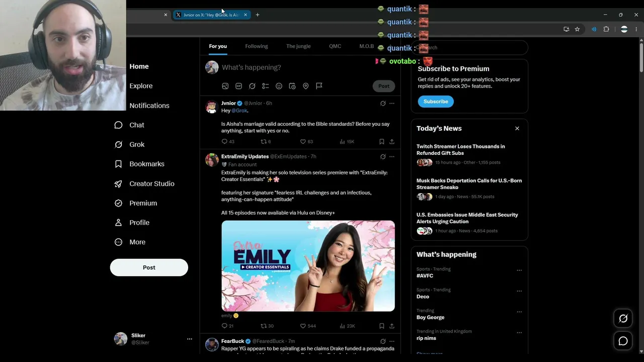Open the browser extensions puzzle icon
Viewport: 644px width, 362px height.
point(606,29)
